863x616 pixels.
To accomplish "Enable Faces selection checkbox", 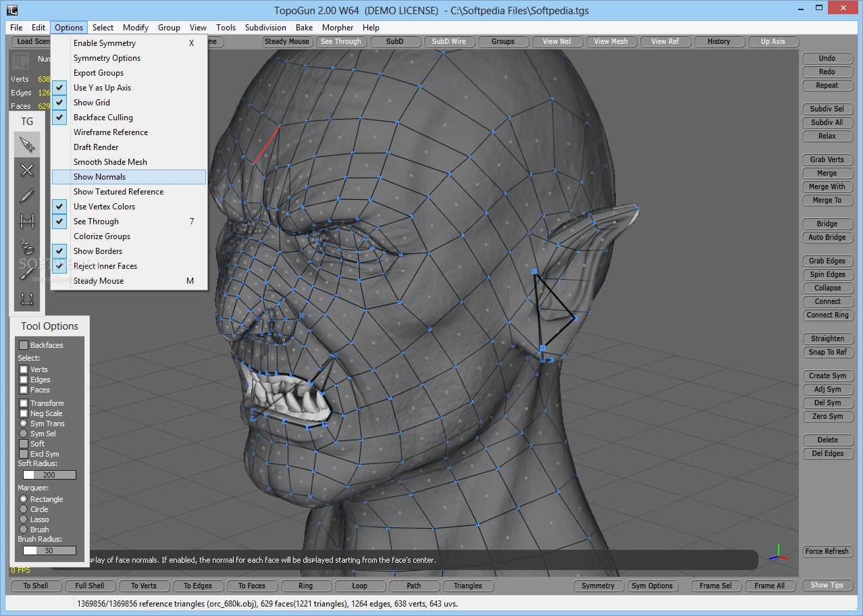I will tap(24, 390).
